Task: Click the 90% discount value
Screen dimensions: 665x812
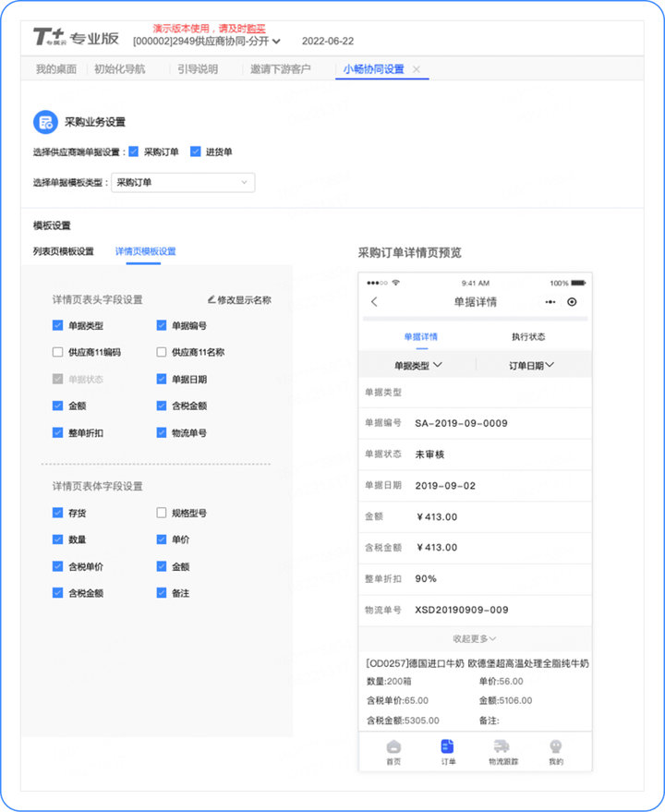Action: tap(426, 578)
